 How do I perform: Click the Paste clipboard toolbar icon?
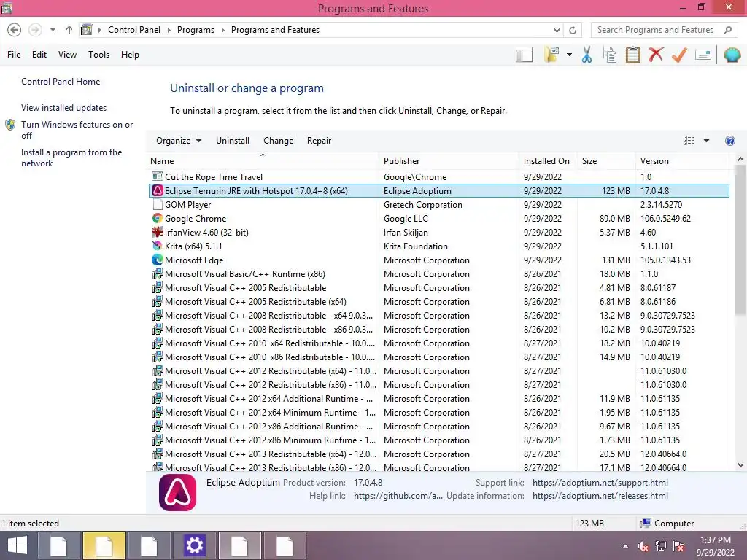pyautogui.click(x=632, y=55)
